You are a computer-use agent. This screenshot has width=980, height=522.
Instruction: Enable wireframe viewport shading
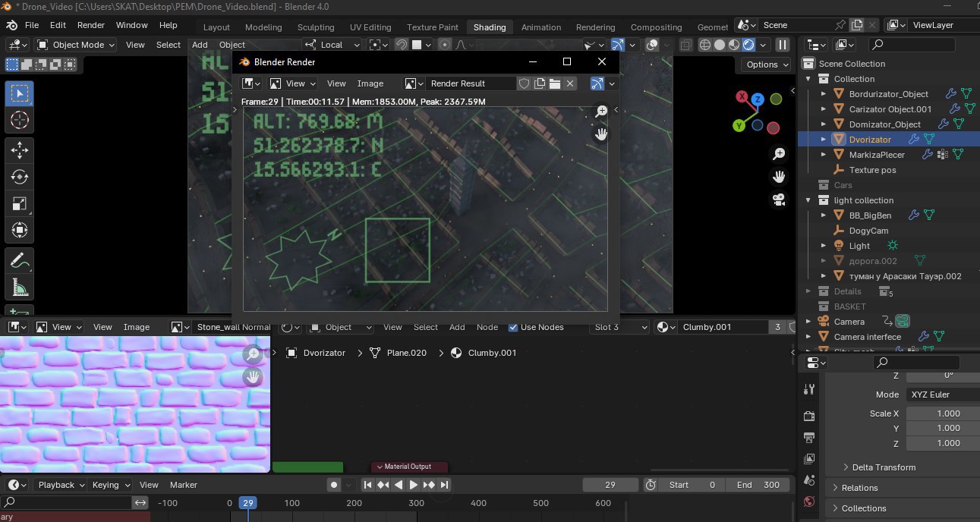point(705,45)
